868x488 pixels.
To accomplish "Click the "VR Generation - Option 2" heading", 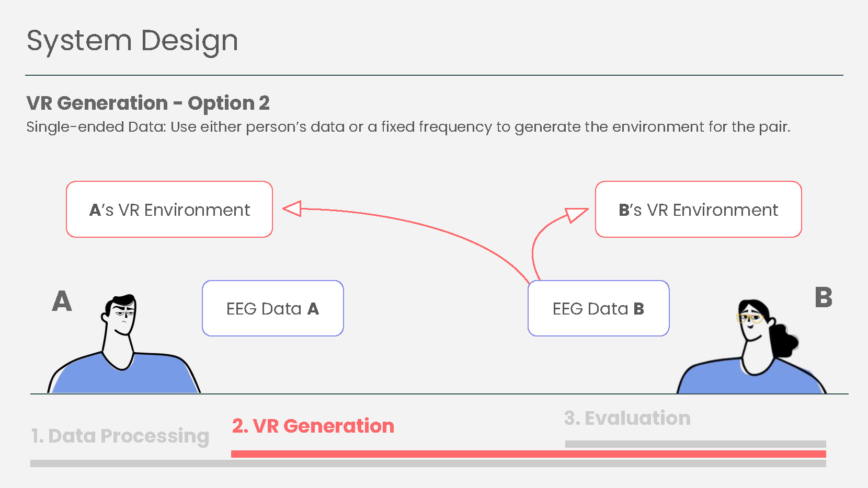I will pyautogui.click(x=148, y=103).
